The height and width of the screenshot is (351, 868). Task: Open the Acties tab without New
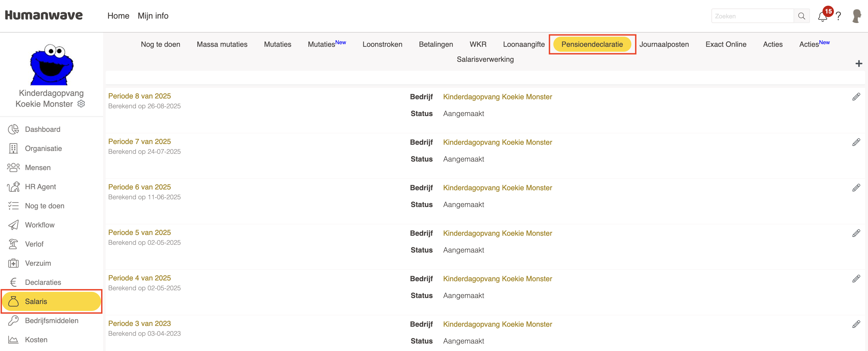(x=773, y=44)
